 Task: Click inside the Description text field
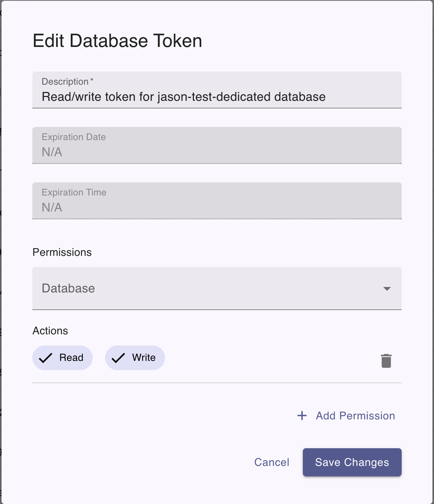[217, 97]
